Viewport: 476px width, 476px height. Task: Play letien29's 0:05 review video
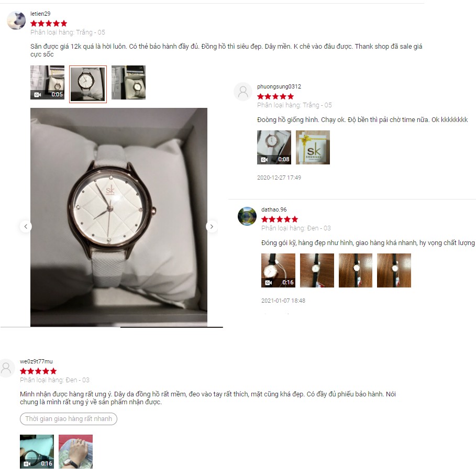[47, 82]
